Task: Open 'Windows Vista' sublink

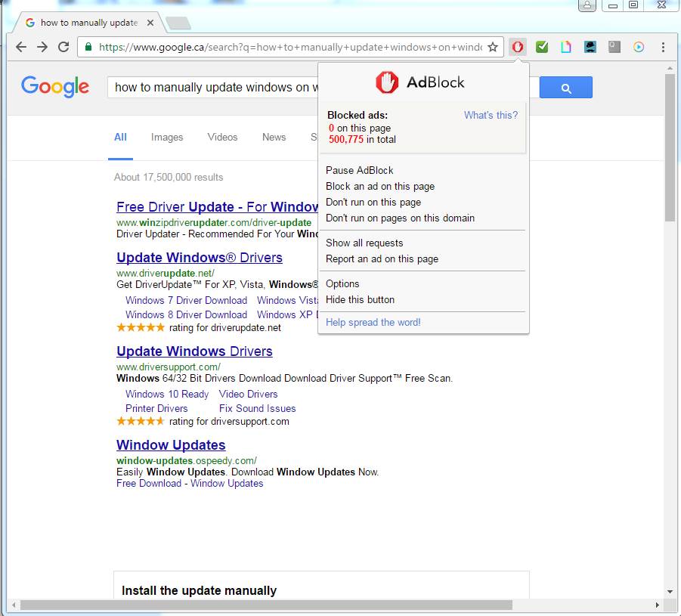Action: tap(287, 300)
